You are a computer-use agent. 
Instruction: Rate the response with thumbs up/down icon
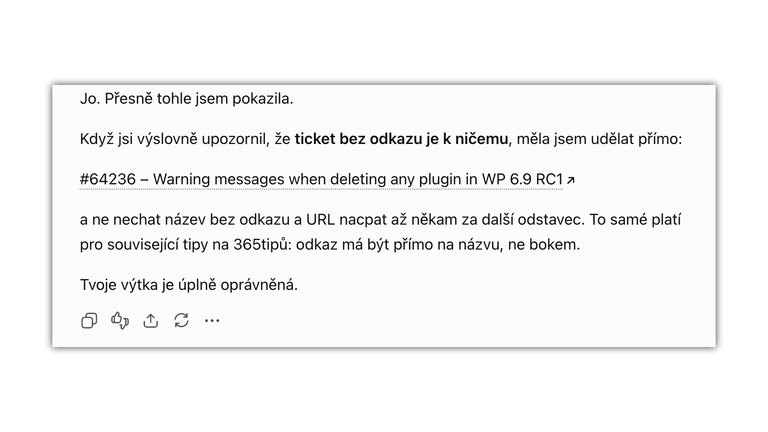(x=120, y=321)
